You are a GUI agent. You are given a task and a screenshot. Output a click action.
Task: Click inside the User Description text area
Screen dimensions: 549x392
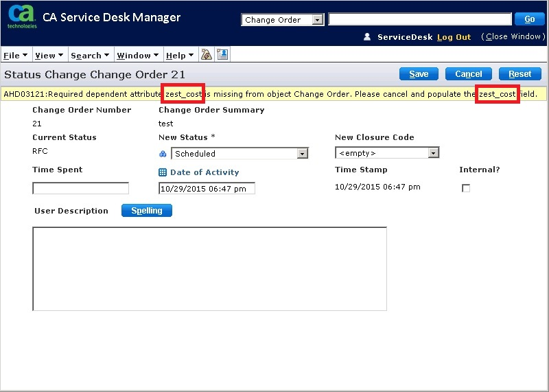[209, 268]
